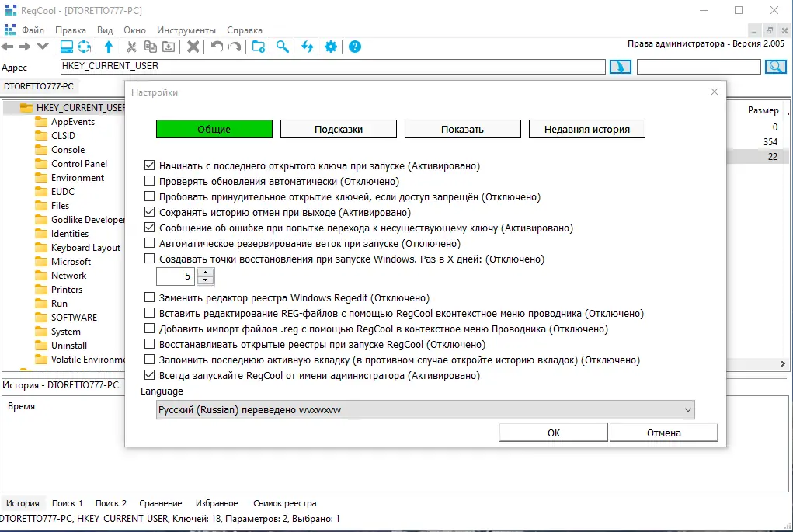793x532 pixels.
Task: Enable automatic update checking checkbox
Action: [149, 180]
